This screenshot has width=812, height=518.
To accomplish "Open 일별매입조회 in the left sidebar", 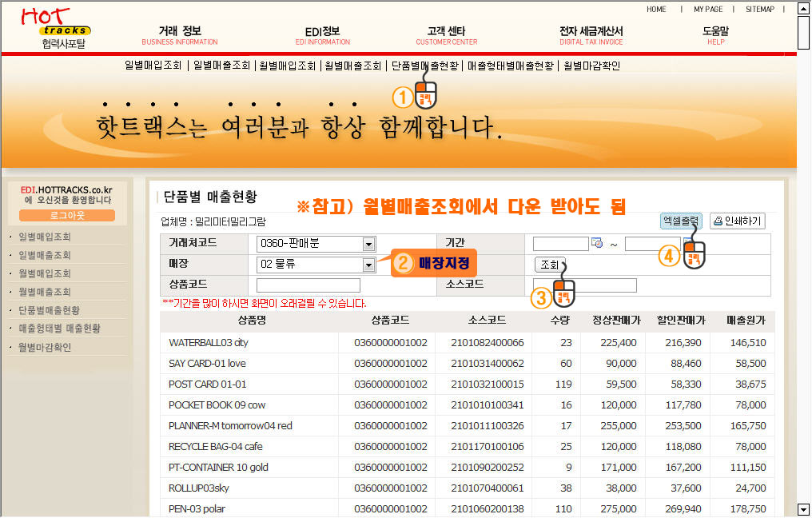I will [x=45, y=237].
